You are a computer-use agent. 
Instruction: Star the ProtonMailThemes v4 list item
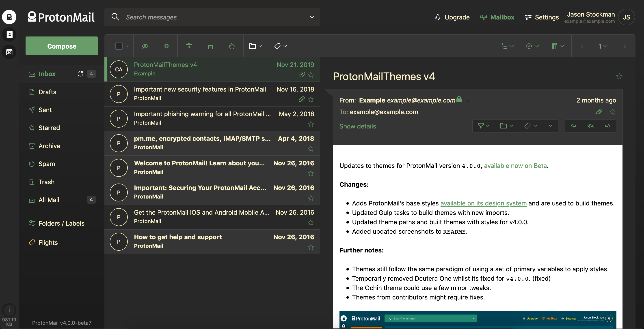[311, 75]
